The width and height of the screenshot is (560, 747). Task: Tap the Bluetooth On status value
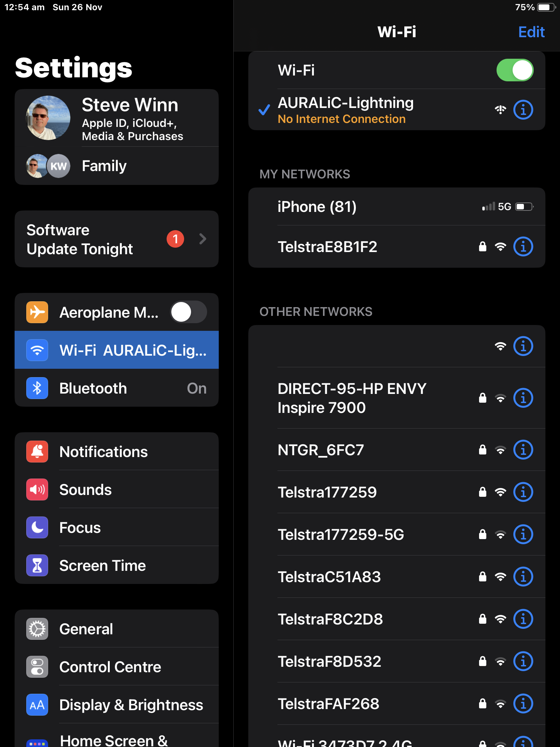pos(197,388)
